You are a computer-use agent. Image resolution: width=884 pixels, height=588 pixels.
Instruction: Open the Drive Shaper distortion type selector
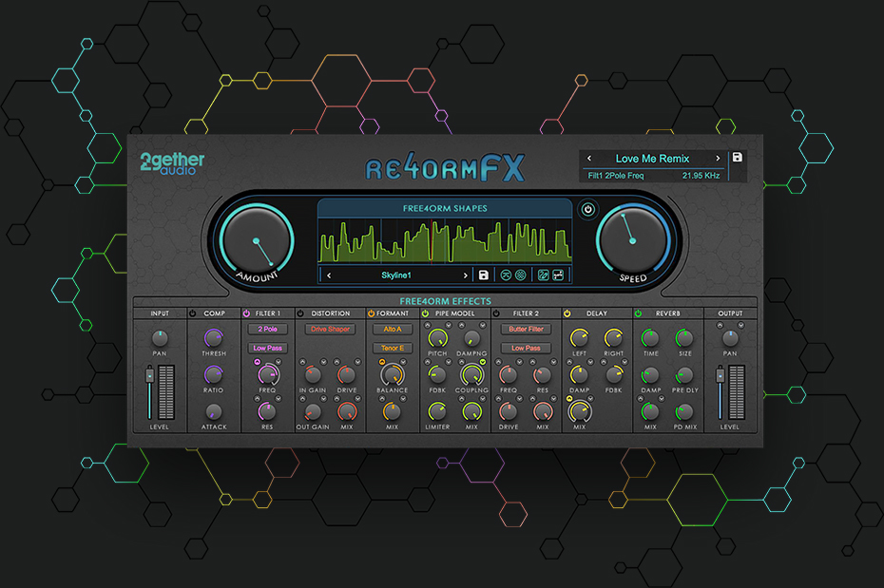329,330
